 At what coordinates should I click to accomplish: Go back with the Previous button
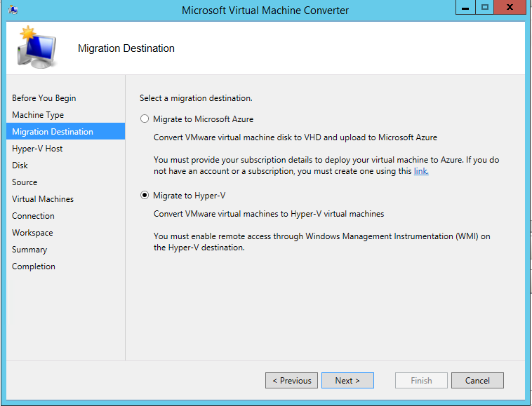[x=291, y=381]
